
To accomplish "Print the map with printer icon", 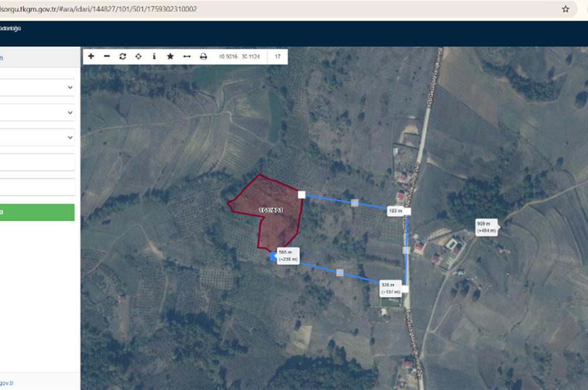I will point(203,56).
